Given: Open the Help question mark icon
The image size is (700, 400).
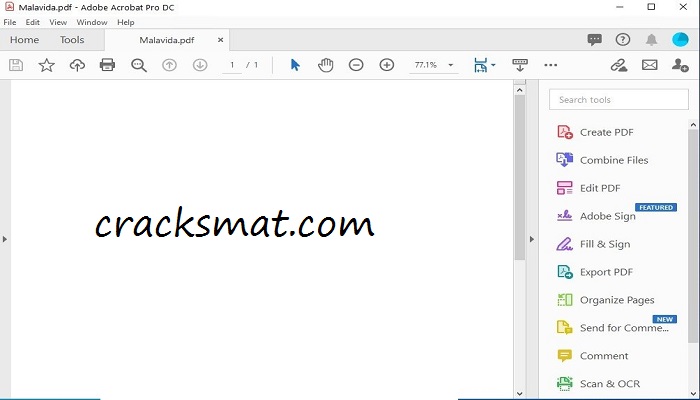Looking at the screenshot, I should pyautogui.click(x=623, y=40).
